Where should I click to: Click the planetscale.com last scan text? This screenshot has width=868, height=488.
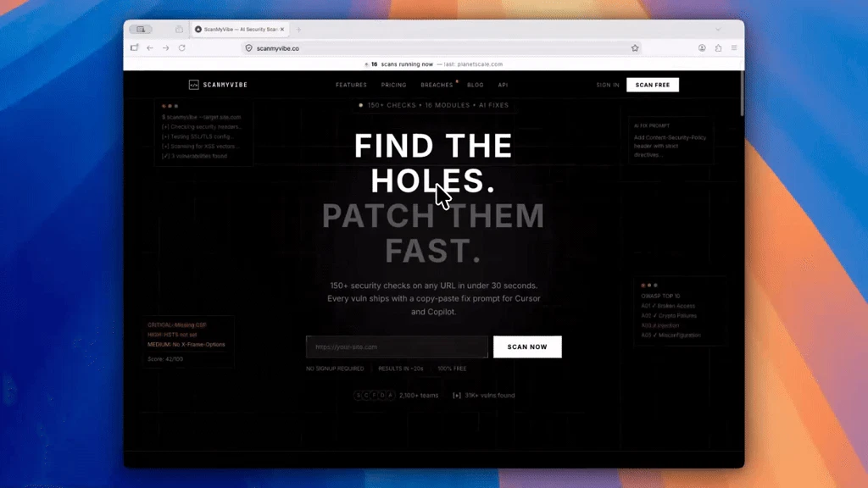[480, 64]
